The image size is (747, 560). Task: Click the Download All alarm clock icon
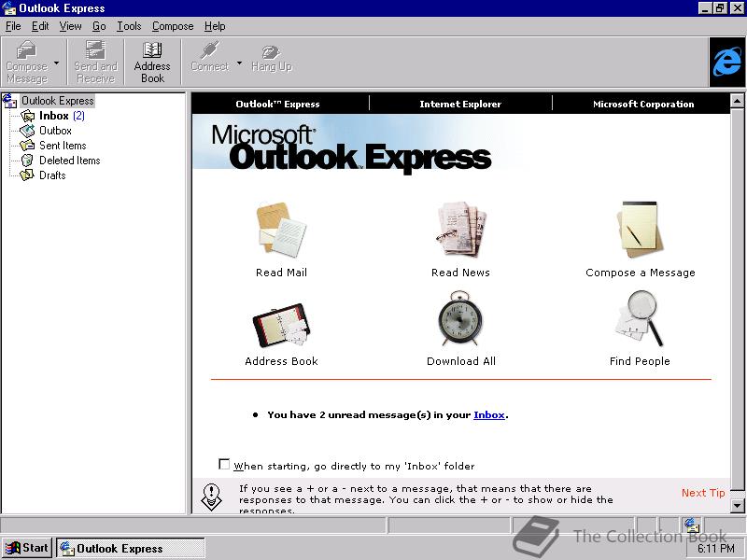point(460,318)
